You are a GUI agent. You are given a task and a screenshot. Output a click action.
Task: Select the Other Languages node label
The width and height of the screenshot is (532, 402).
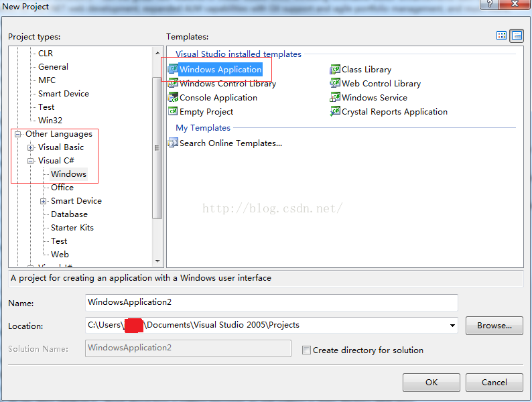(59, 134)
